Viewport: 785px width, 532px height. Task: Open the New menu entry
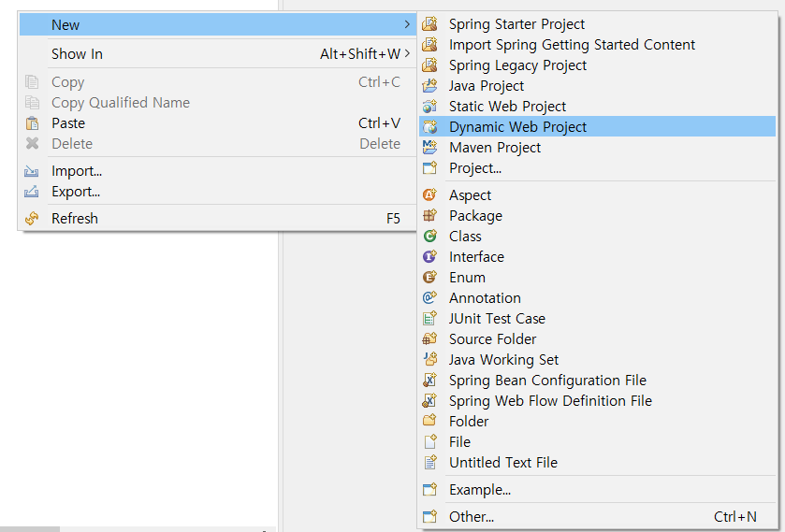click(x=218, y=24)
